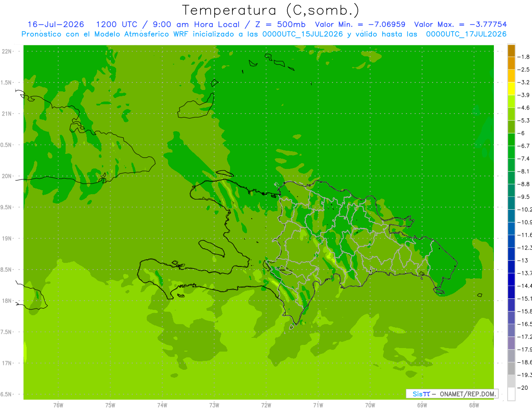Viewport: 532px width, 411px height.
Task: Pick the navy swatch between -13 and -13.7
Action: tap(511, 266)
